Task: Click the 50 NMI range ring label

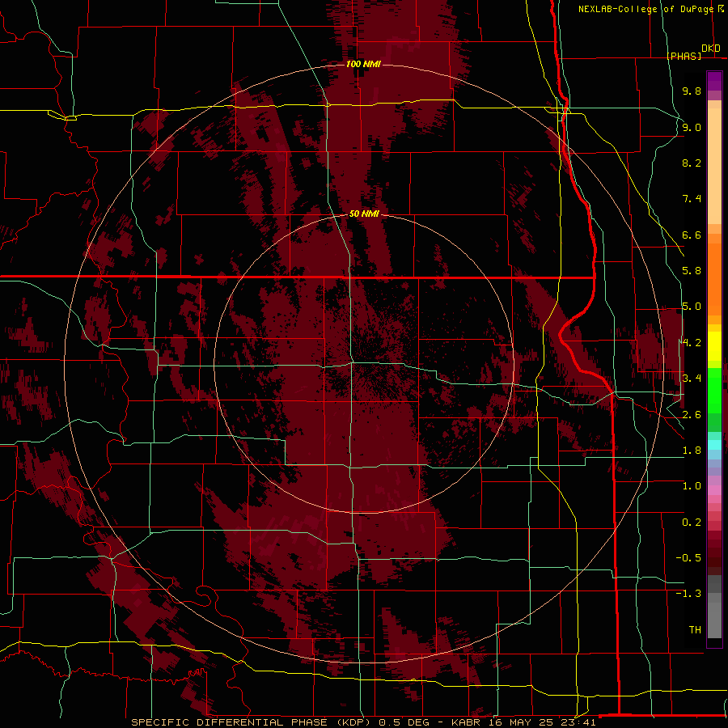Action: pyautogui.click(x=364, y=214)
